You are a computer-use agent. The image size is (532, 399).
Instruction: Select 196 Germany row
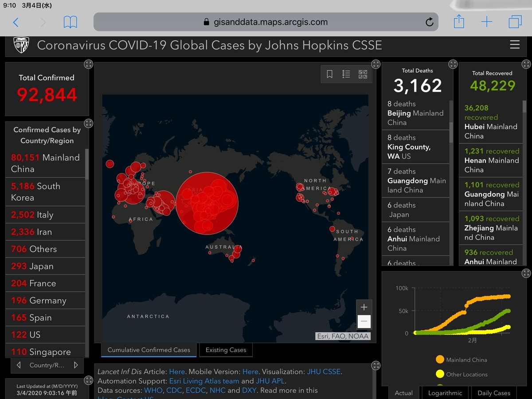[45, 300]
